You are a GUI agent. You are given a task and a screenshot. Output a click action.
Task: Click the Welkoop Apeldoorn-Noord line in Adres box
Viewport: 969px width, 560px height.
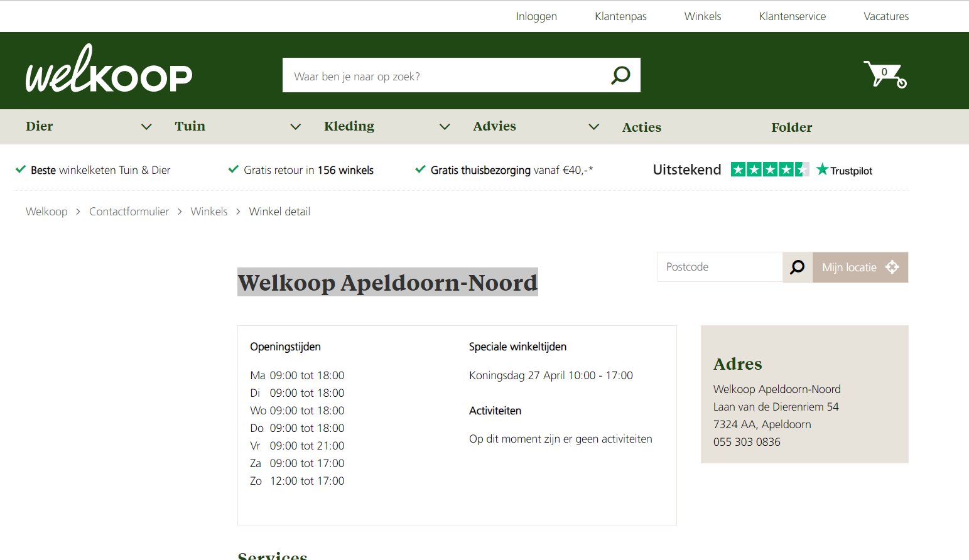[777, 389]
